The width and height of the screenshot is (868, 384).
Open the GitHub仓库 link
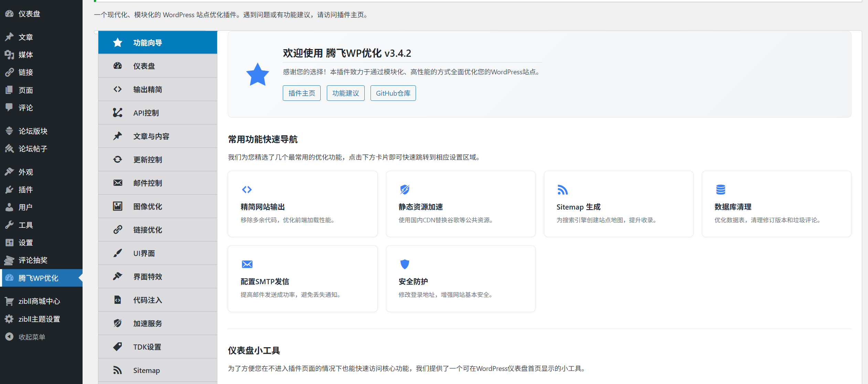pos(393,93)
